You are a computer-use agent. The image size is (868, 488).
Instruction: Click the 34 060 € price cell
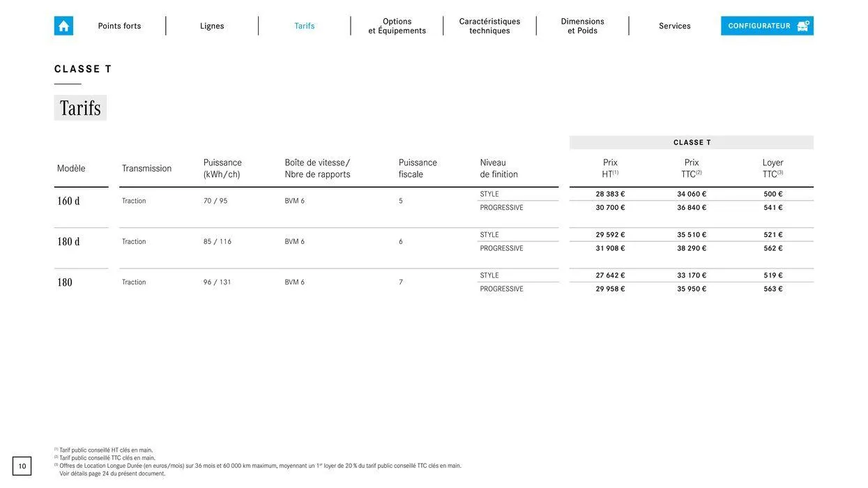(x=691, y=195)
